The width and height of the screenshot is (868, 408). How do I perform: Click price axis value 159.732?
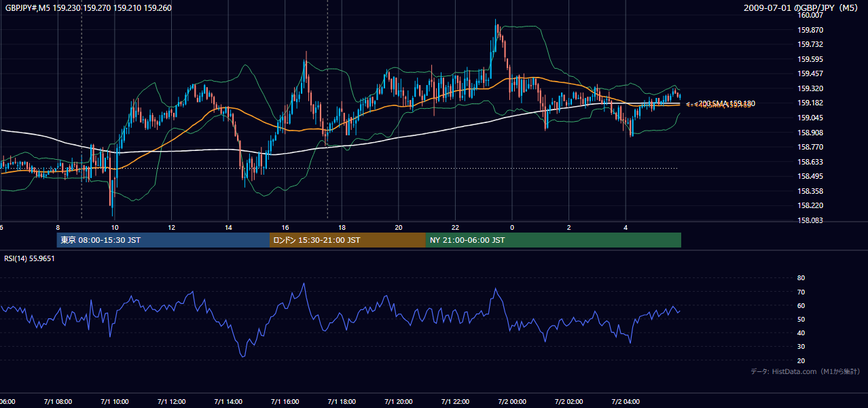810,44
